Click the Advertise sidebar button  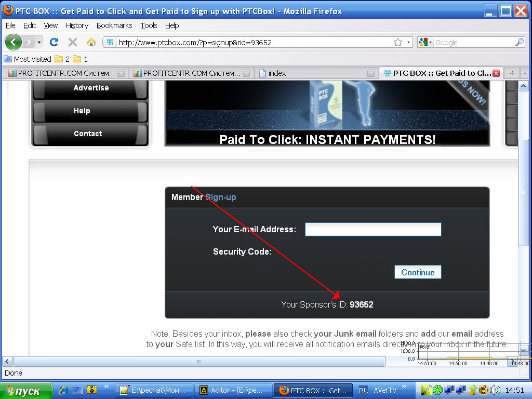90,88
